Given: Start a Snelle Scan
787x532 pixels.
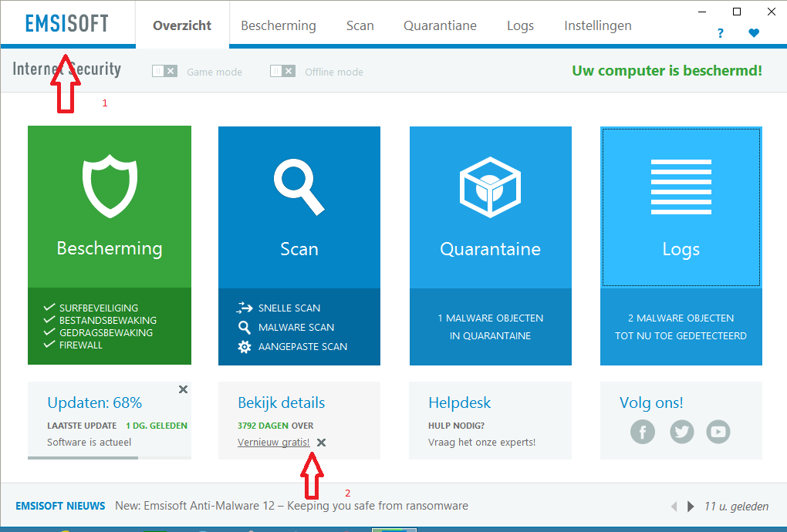Looking at the screenshot, I should point(289,308).
